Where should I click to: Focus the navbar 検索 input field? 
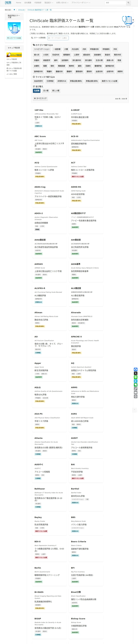pyautogui.click(x=115, y=3)
